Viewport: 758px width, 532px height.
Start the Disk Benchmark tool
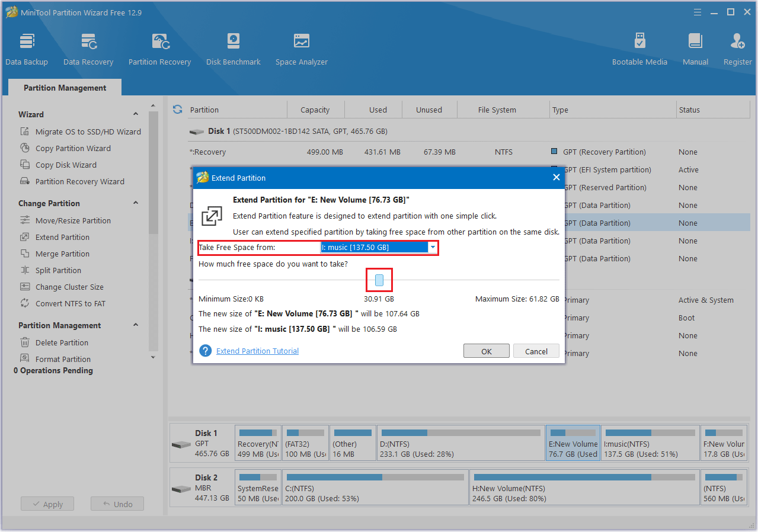233,49
